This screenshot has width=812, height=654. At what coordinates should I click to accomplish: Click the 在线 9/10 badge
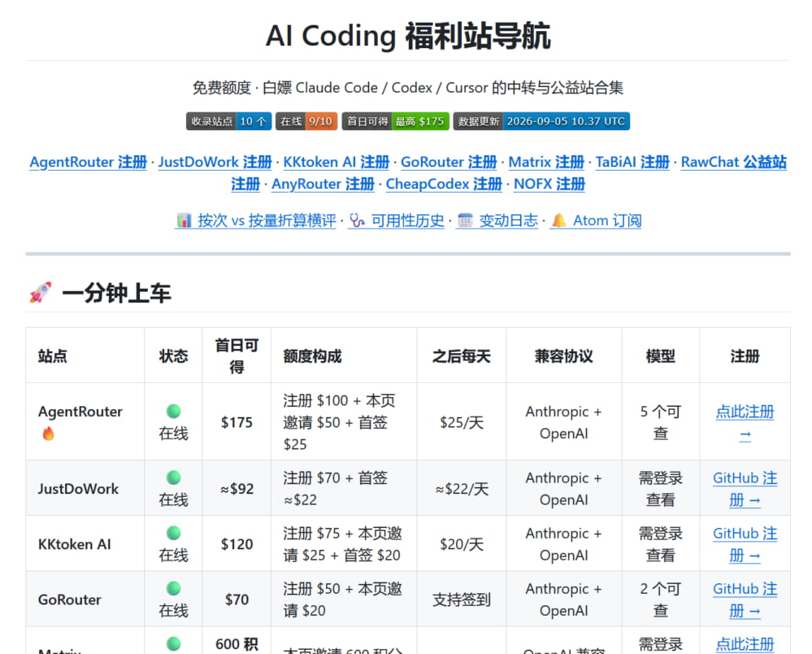[x=306, y=121]
